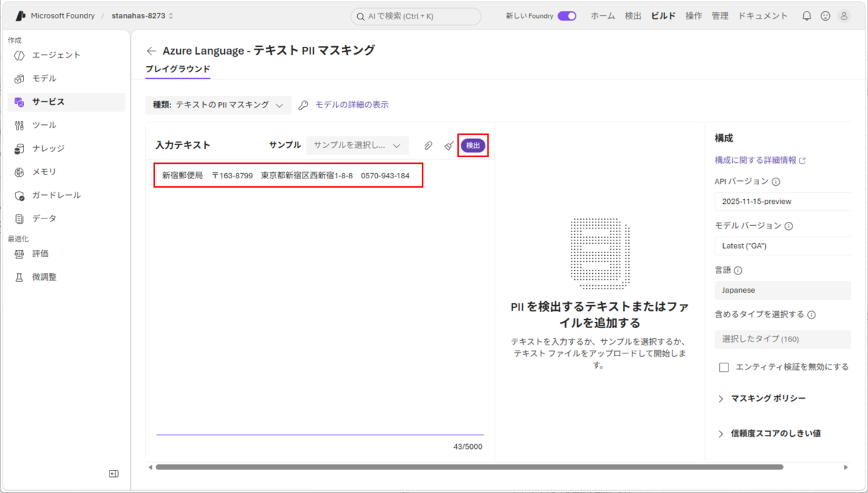Select the モデル sidebar icon
This screenshot has width=868, height=493.
click(19, 78)
